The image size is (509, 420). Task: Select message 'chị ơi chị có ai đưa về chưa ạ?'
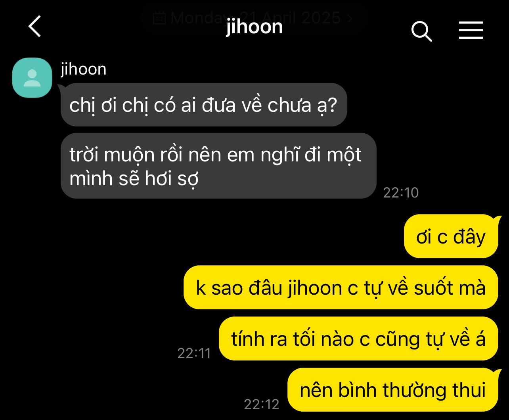coord(204,105)
